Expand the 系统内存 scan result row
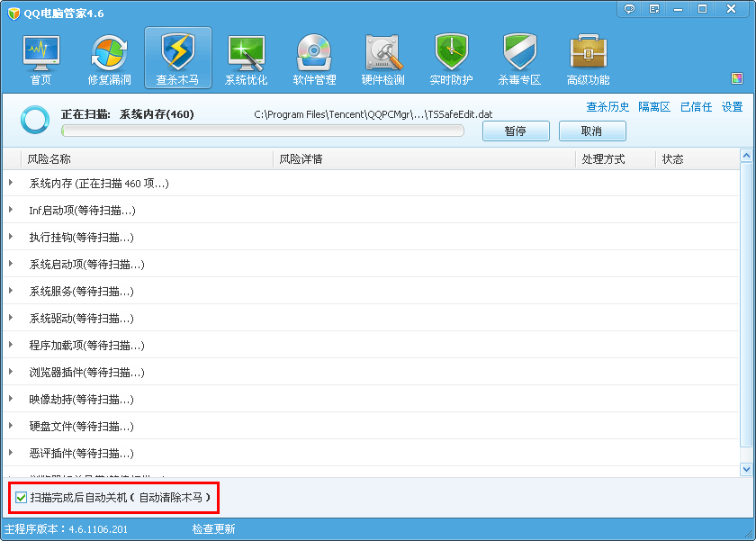The height and width of the screenshot is (541, 756). pyautogui.click(x=13, y=183)
